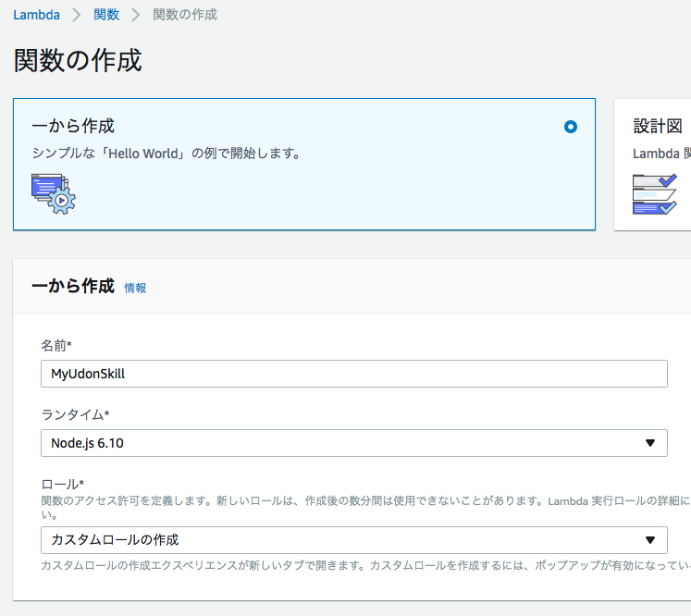Click the breadcrumb chevron after 関数
Screen dimensions: 691x616
[136, 15]
